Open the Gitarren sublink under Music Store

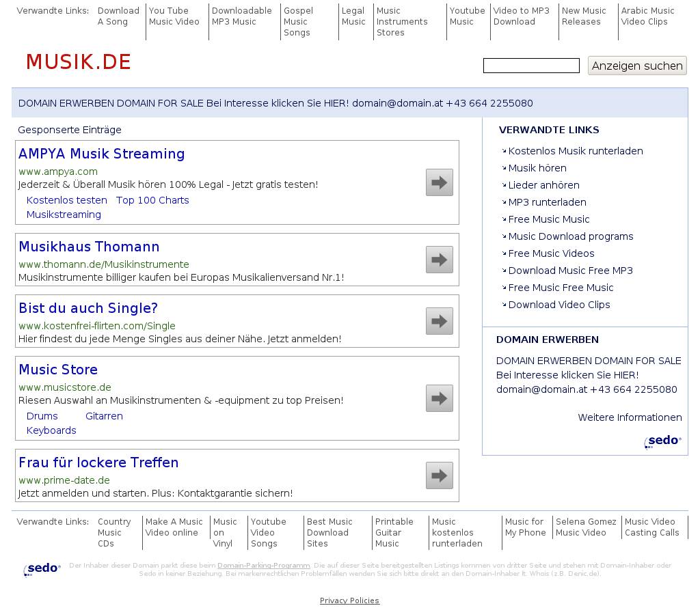coord(104,416)
